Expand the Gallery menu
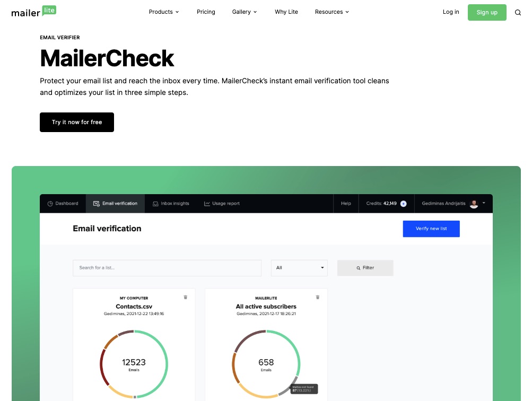Image resolution: width=532 pixels, height=401 pixels. (x=245, y=12)
